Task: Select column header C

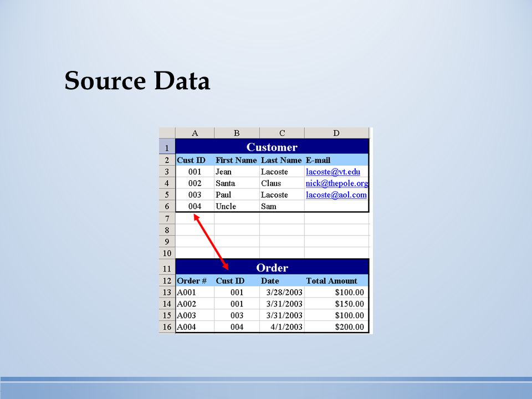Action: click(282, 133)
